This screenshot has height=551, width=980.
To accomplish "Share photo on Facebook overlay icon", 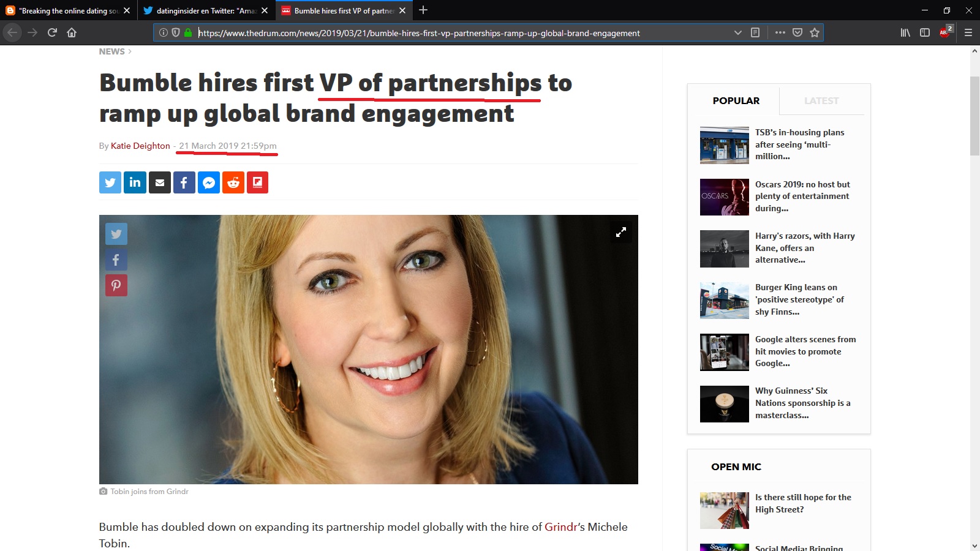I will click(116, 260).
